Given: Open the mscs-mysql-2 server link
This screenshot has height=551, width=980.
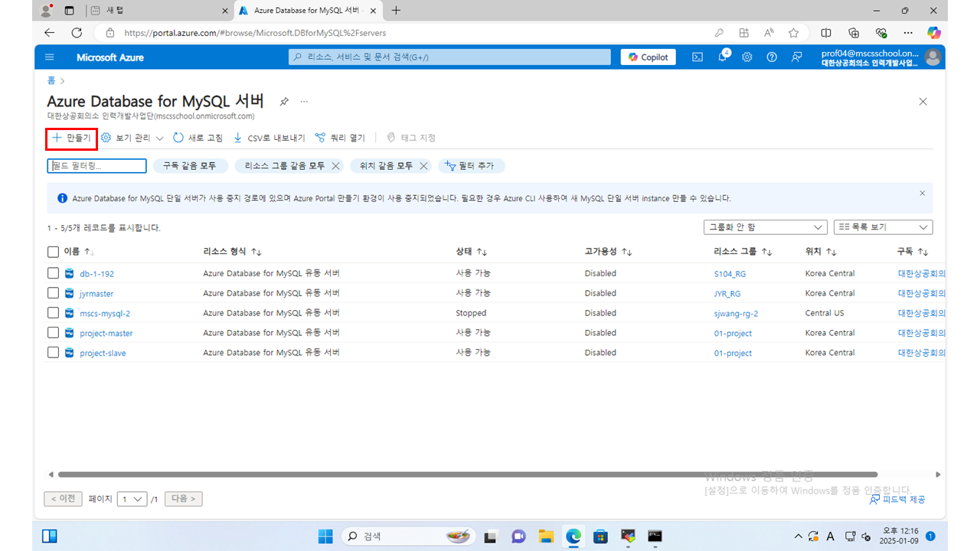Looking at the screenshot, I should click(x=105, y=314).
